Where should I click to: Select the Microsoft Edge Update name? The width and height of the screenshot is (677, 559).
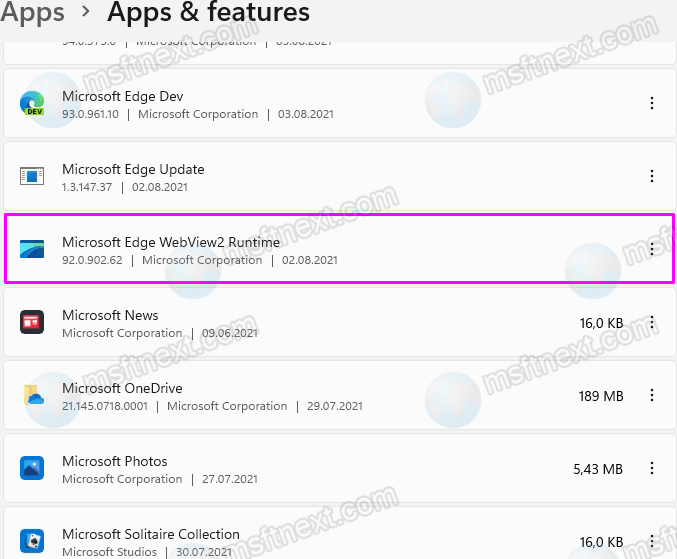133,169
